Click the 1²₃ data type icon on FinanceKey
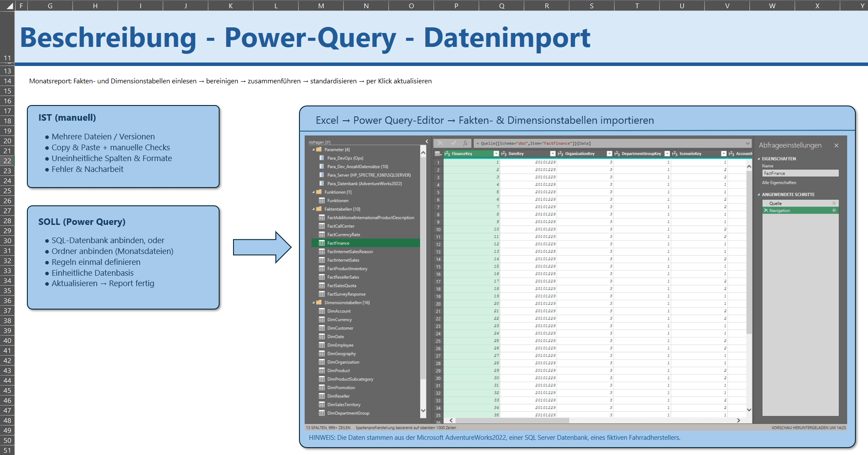The height and width of the screenshot is (455, 868). pyautogui.click(x=447, y=154)
